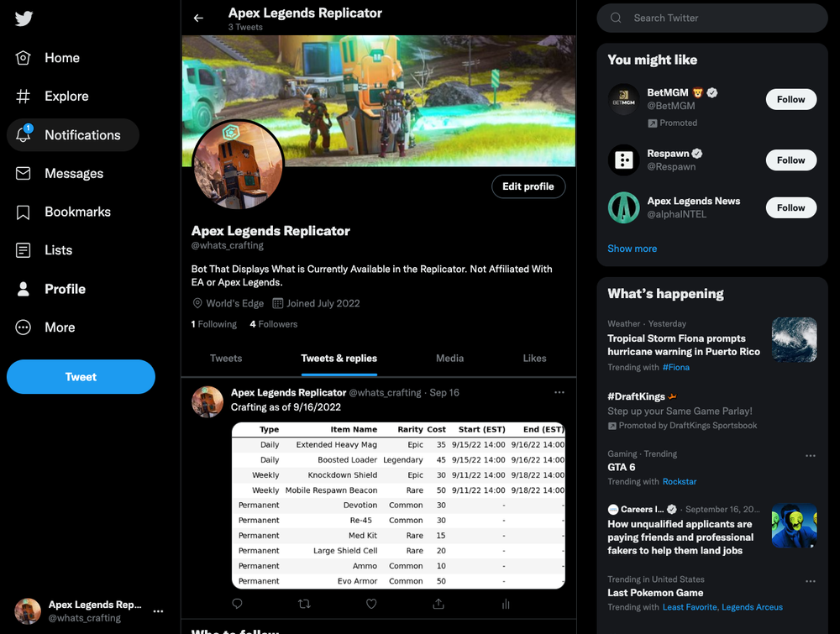Open Notifications with the bell icon
840x634 pixels.
coord(73,135)
